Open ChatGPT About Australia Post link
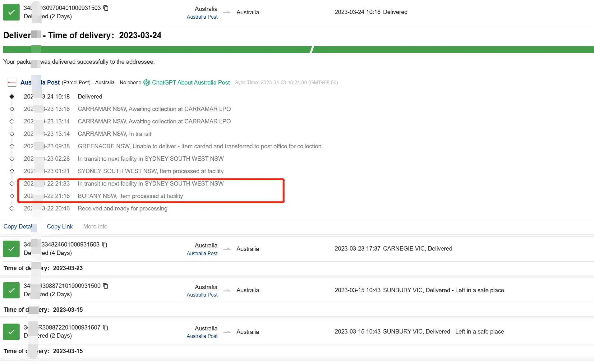This screenshot has height=364, width=594. point(191,82)
